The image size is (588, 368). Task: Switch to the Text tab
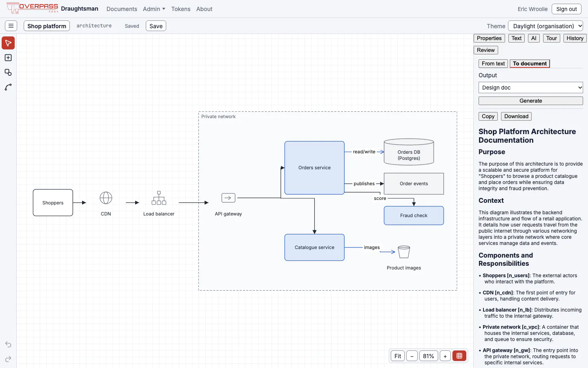(517, 38)
